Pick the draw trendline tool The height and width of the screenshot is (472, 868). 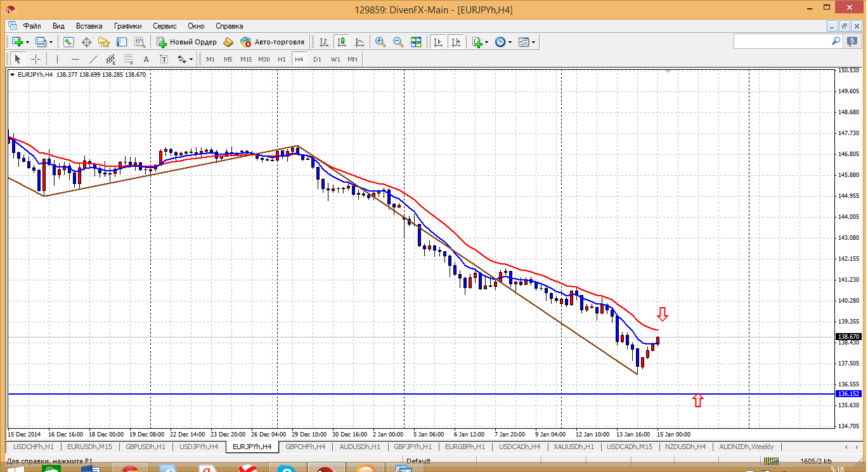pos(93,59)
